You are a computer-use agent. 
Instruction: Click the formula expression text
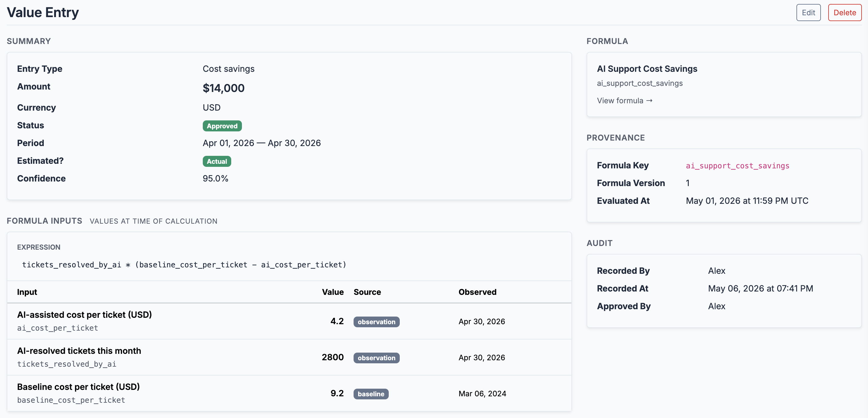pyautogui.click(x=184, y=265)
